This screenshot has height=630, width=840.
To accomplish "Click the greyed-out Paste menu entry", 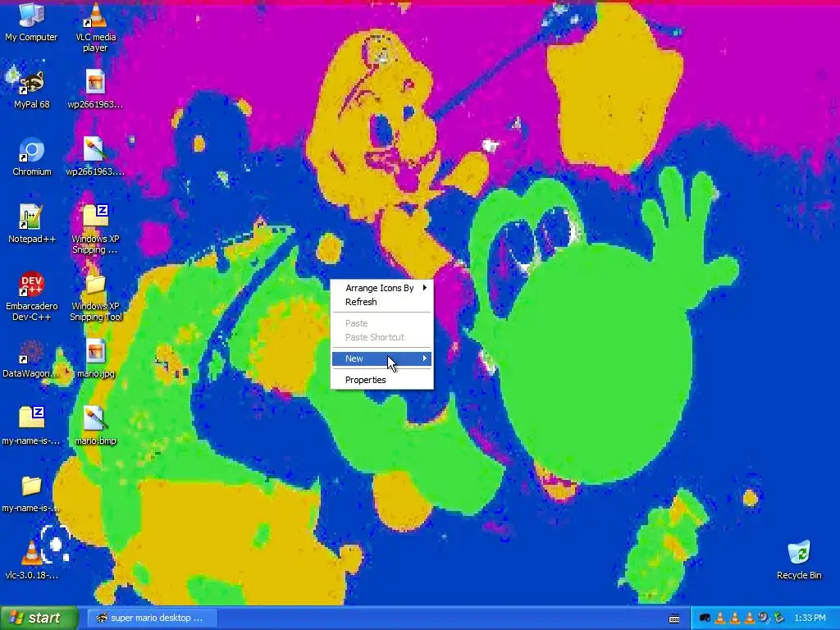I will [x=381, y=323].
